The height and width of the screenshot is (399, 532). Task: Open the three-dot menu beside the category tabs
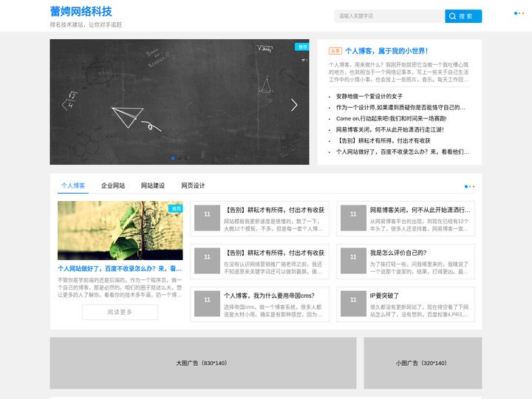[x=469, y=186]
